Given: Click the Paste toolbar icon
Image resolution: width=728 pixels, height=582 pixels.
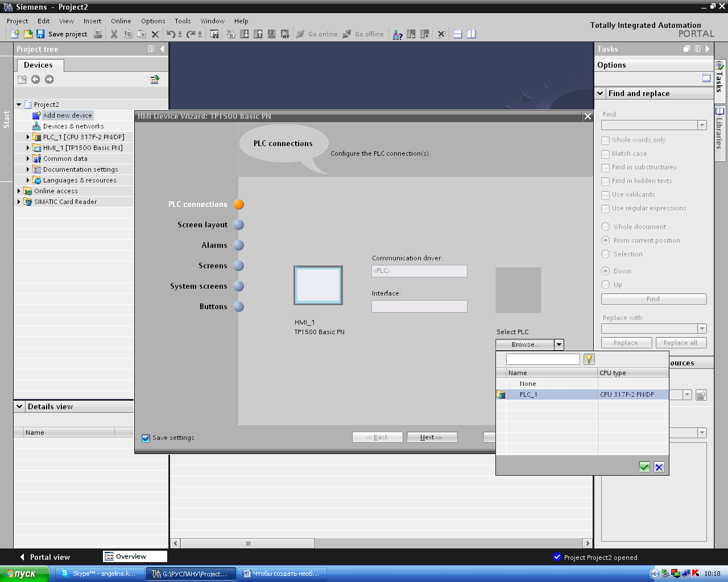Looking at the screenshot, I should click(141, 34).
